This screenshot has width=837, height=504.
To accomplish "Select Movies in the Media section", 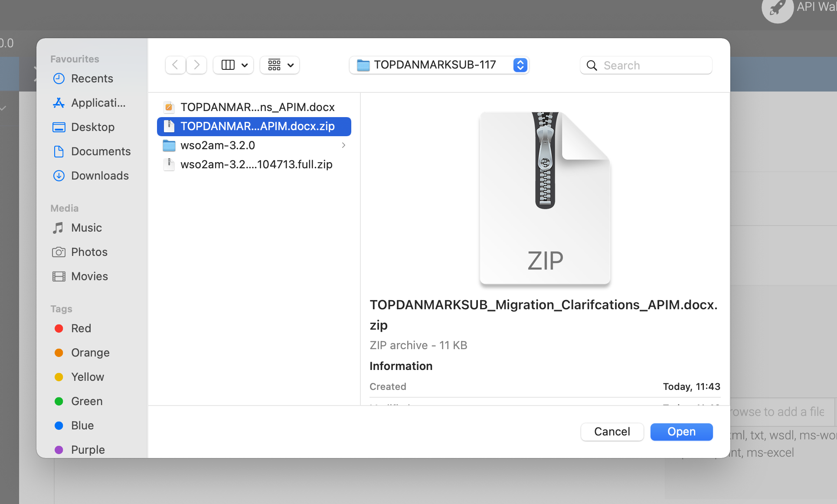I will tap(80, 276).
